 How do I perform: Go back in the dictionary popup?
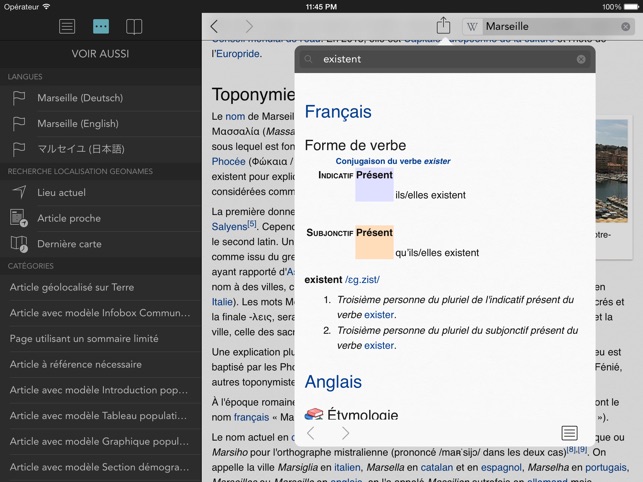pos(311,433)
